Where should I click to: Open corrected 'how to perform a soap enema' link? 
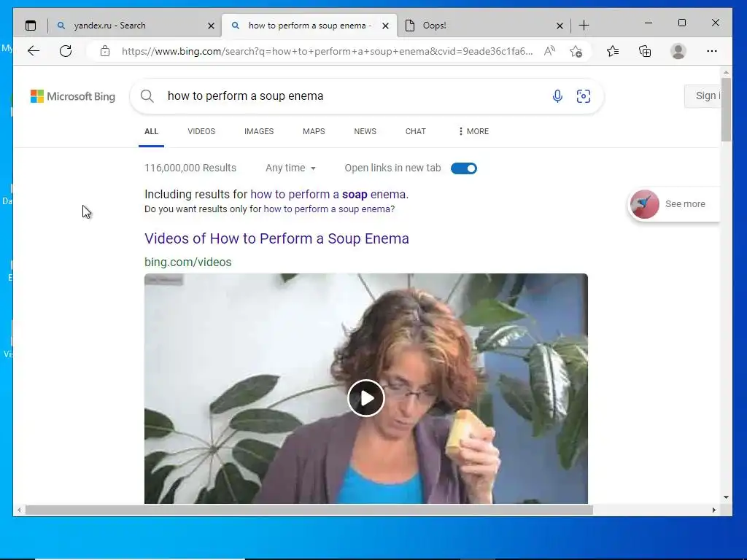(x=329, y=194)
